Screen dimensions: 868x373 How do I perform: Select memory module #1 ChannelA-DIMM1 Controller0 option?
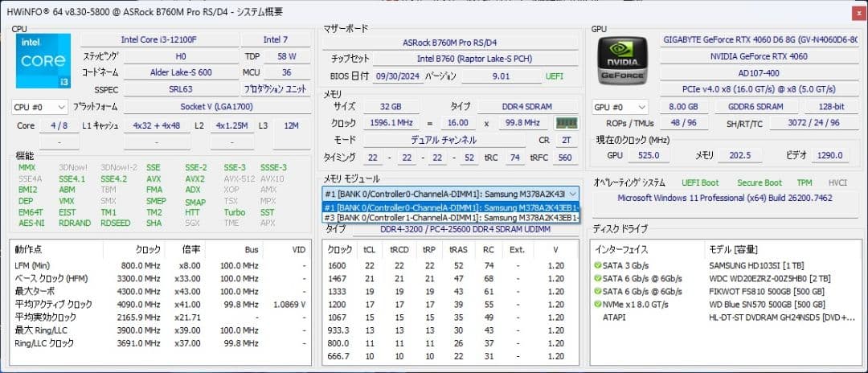pyautogui.click(x=450, y=207)
